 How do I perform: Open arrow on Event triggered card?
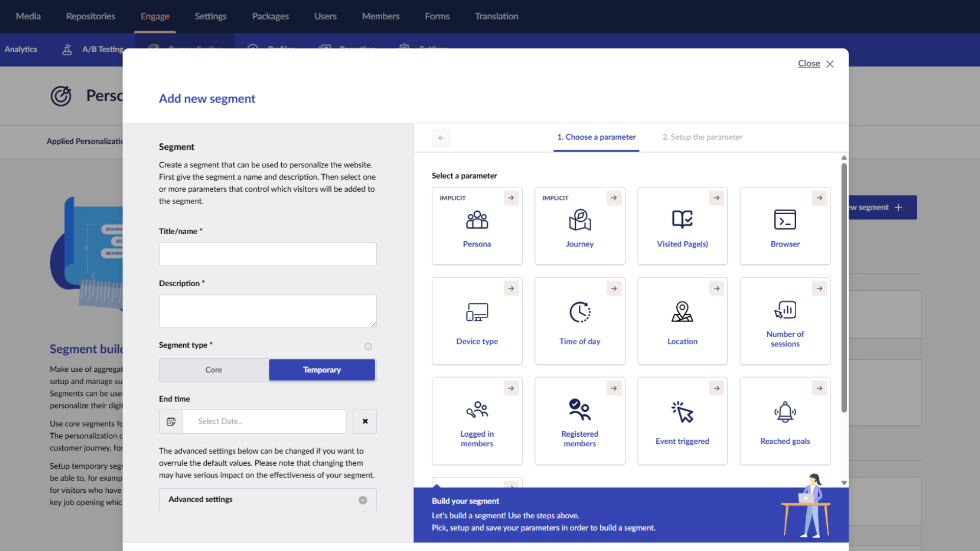tap(716, 388)
